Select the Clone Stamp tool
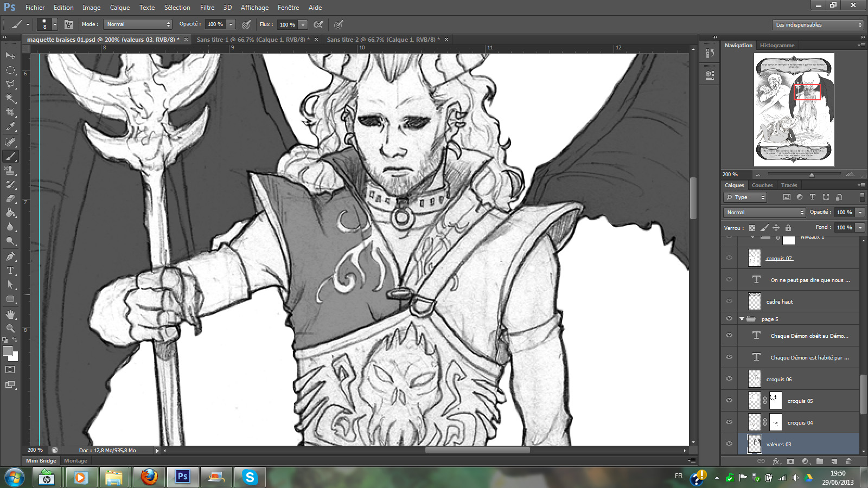 point(10,170)
